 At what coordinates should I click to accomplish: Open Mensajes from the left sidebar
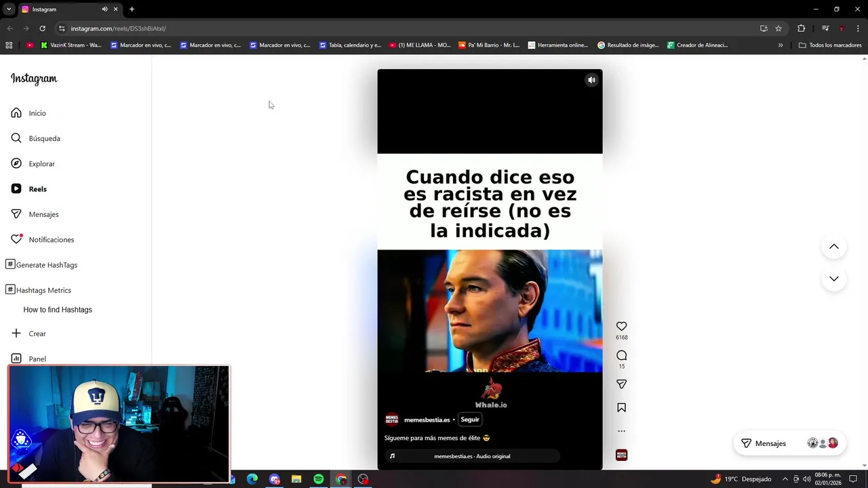coord(35,214)
